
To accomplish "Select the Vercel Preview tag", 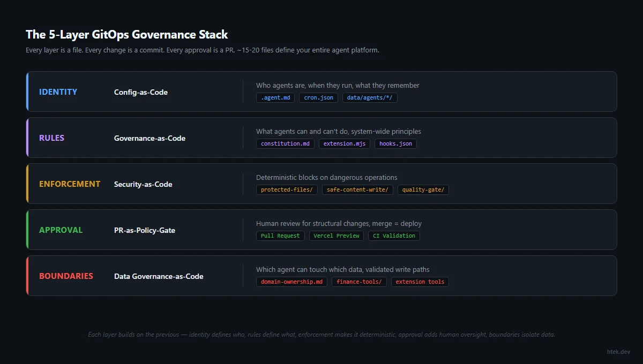I will [337, 236].
